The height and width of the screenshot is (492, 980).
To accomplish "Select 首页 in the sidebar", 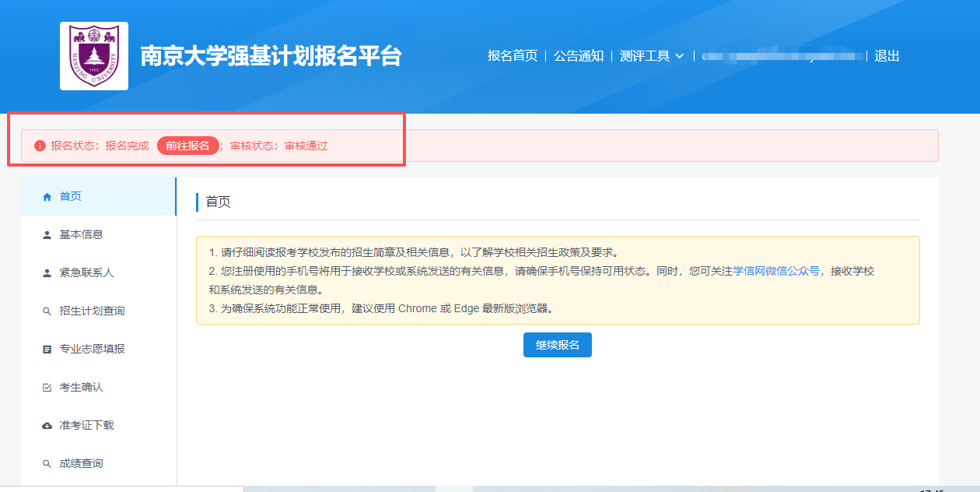I will (x=99, y=196).
